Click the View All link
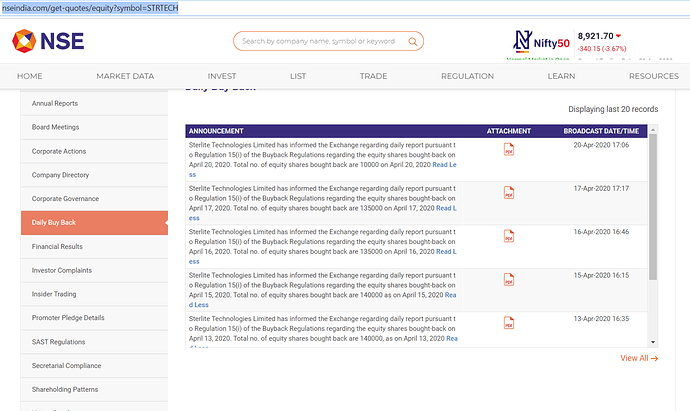Image resolution: width=690 pixels, height=411 pixels. click(639, 358)
